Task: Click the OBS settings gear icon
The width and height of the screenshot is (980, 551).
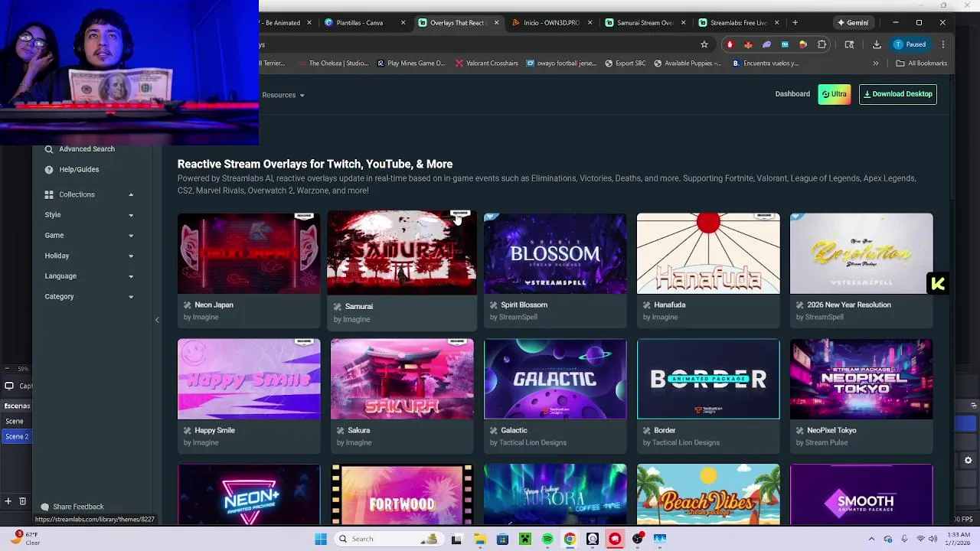Action: [969, 460]
